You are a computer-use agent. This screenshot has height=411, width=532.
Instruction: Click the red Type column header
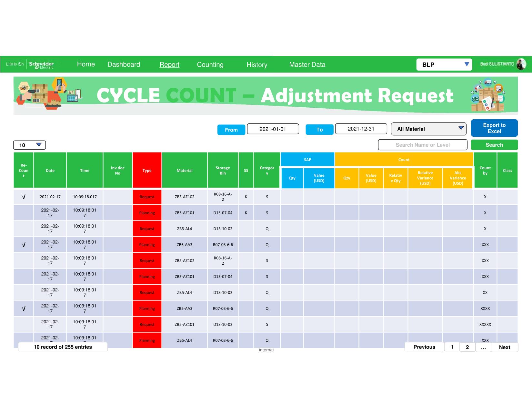click(147, 170)
